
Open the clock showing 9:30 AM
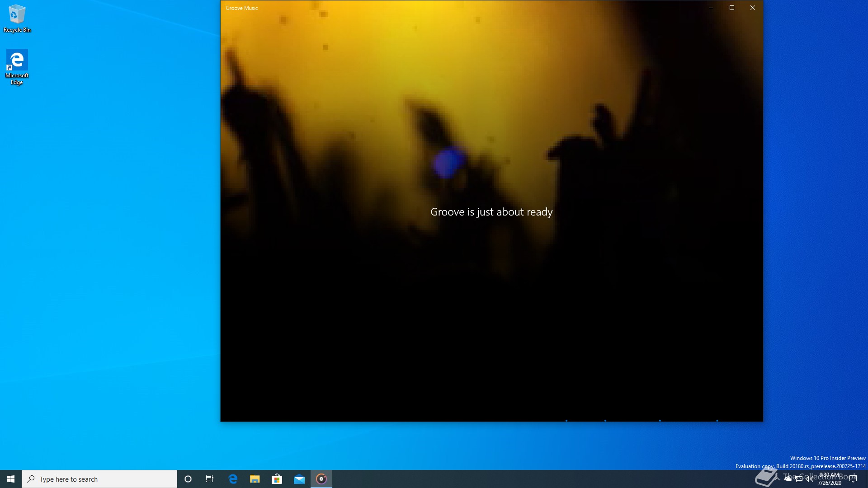pyautogui.click(x=830, y=479)
